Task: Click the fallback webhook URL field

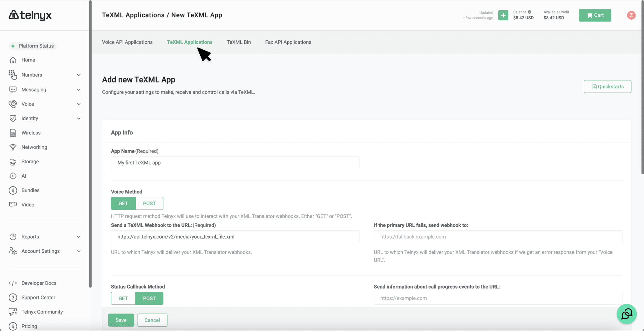Action: 498,237
